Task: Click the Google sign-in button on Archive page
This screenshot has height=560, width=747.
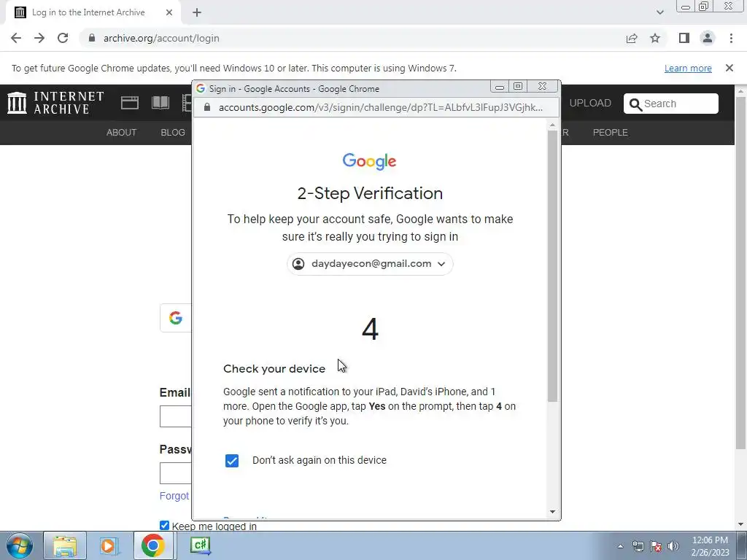Action: point(176,318)
